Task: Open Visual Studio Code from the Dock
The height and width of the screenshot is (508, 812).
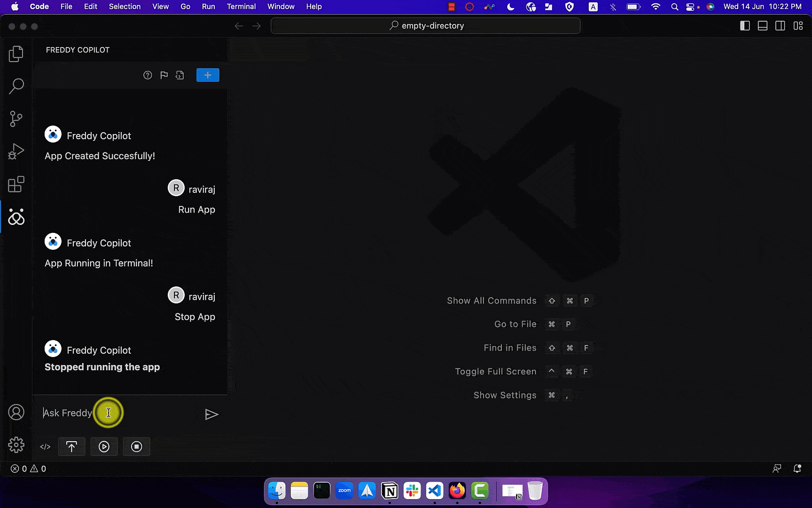Action: (x=435, y=491)
